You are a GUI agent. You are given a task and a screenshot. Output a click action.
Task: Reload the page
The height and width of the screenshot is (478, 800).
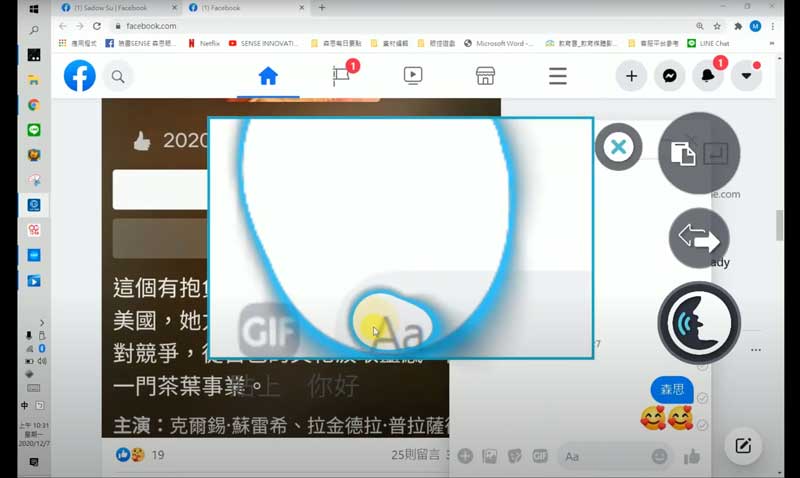point(97,26)
